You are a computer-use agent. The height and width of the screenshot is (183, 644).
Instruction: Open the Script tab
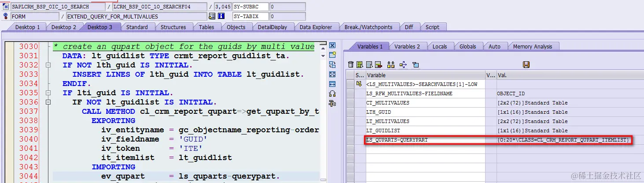click(432, 27)
